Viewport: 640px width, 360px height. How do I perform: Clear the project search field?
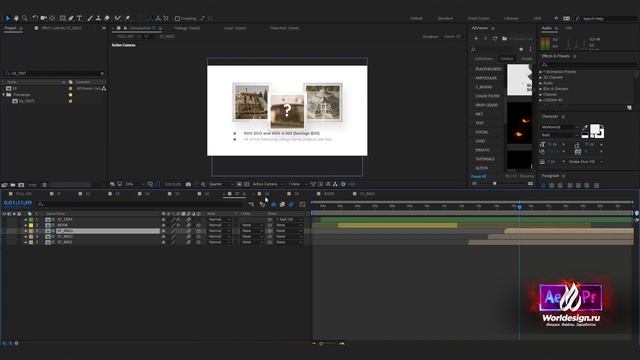pos(102,73)
